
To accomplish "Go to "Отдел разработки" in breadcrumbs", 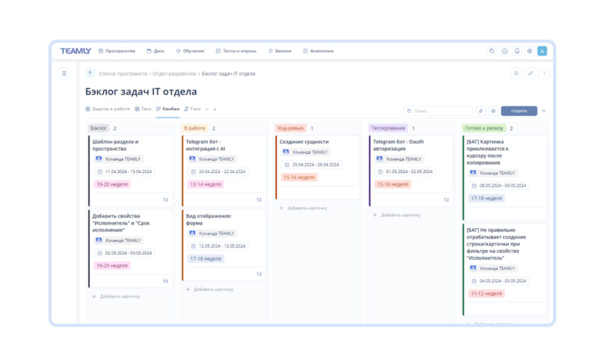I will point(174,74).
